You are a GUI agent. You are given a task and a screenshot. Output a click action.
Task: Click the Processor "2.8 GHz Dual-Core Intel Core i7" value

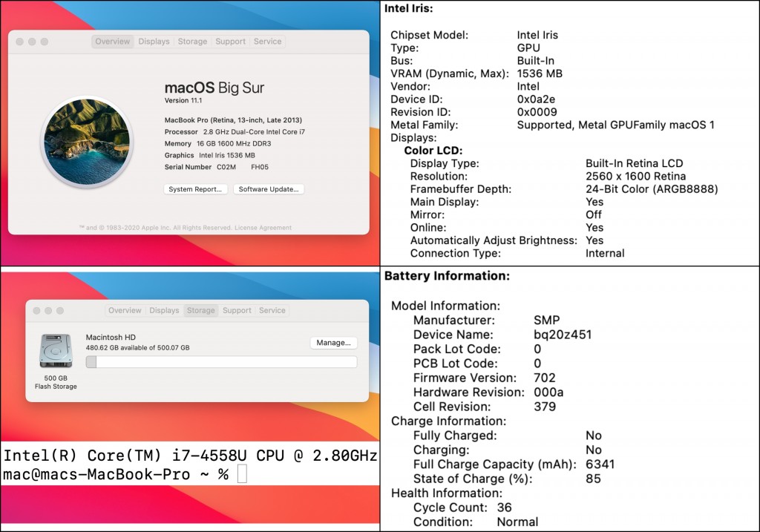(254, 132)
